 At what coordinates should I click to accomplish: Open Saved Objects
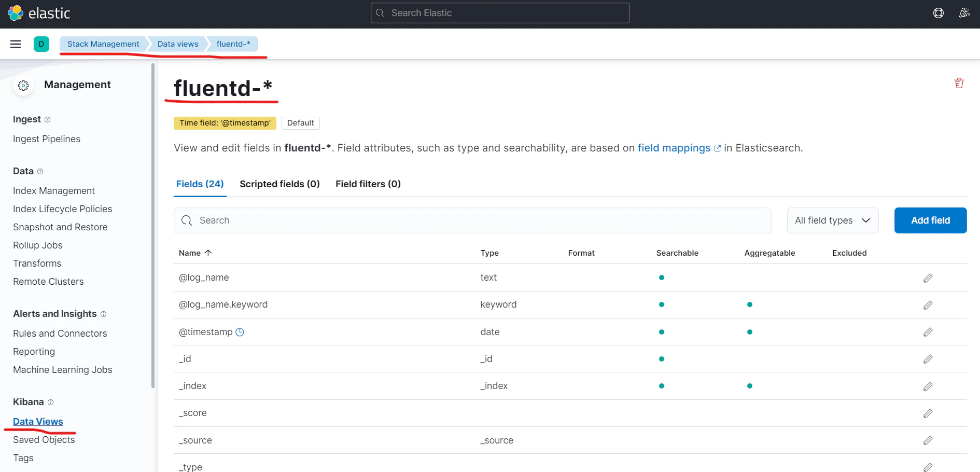pyautogui.click(x=44, y=440)
